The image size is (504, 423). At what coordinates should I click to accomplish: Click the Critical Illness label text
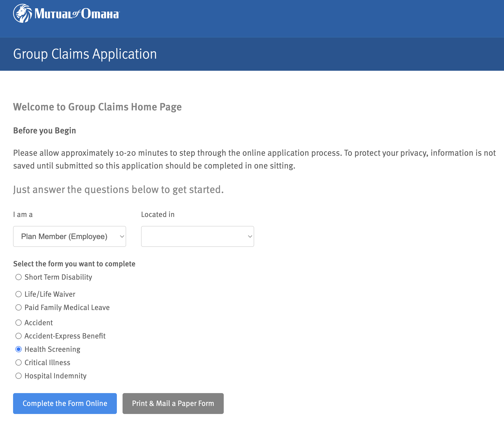coord(47,363)
